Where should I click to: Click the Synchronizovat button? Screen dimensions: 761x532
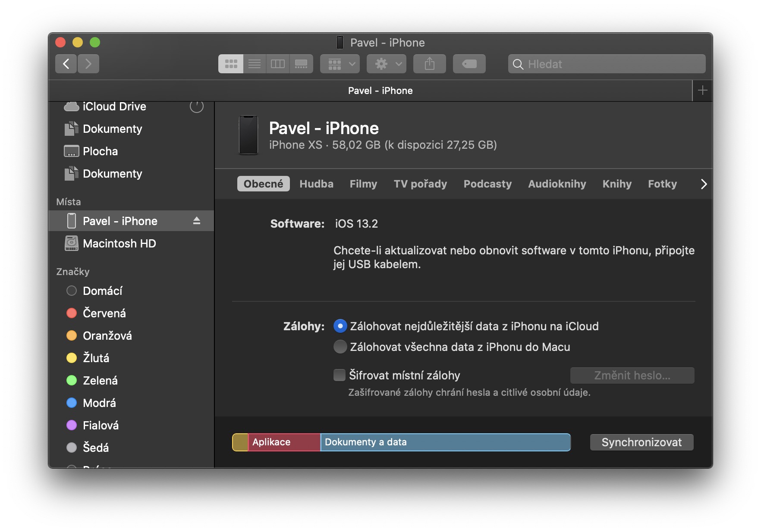642,442
